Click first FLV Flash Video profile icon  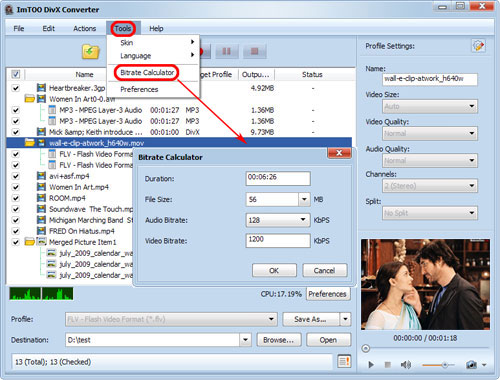52,154
